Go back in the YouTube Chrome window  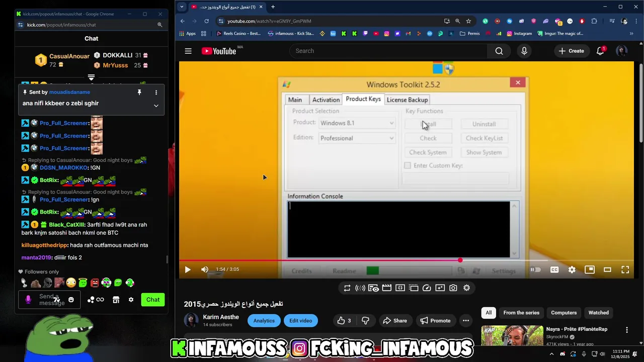point(183,21)
